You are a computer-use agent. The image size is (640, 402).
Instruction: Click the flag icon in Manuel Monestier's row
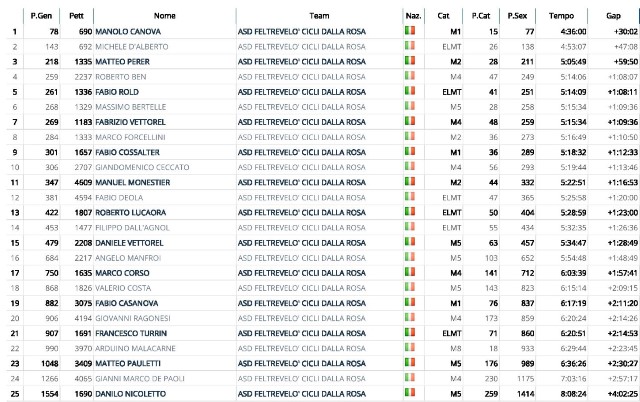410,182
